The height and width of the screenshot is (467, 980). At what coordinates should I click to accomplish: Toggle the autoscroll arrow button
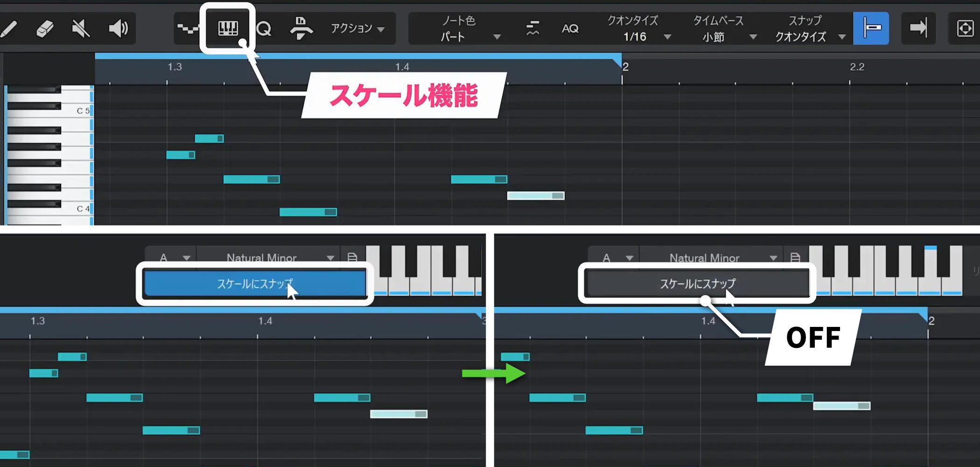click(918, 28)
